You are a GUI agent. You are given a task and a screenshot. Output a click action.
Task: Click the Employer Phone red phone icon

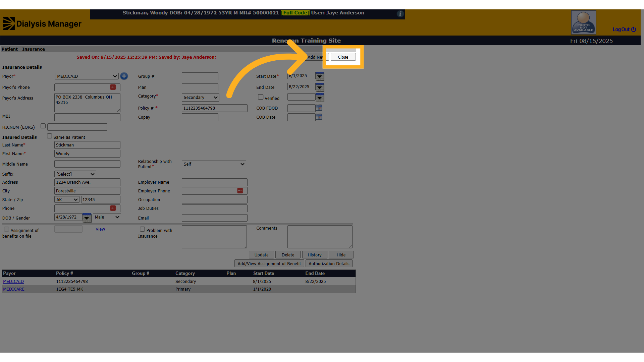point(240,191)
